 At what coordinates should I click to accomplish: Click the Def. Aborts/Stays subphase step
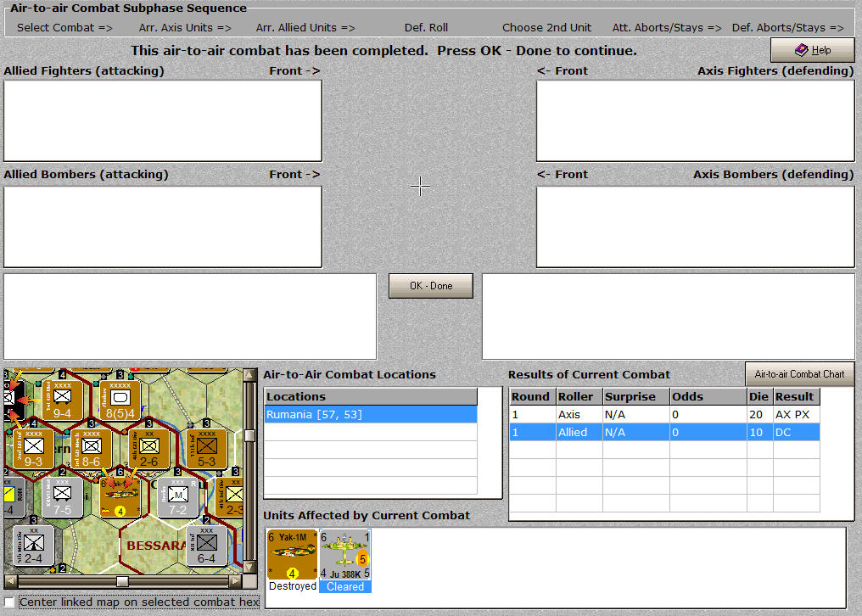(787, 27)
